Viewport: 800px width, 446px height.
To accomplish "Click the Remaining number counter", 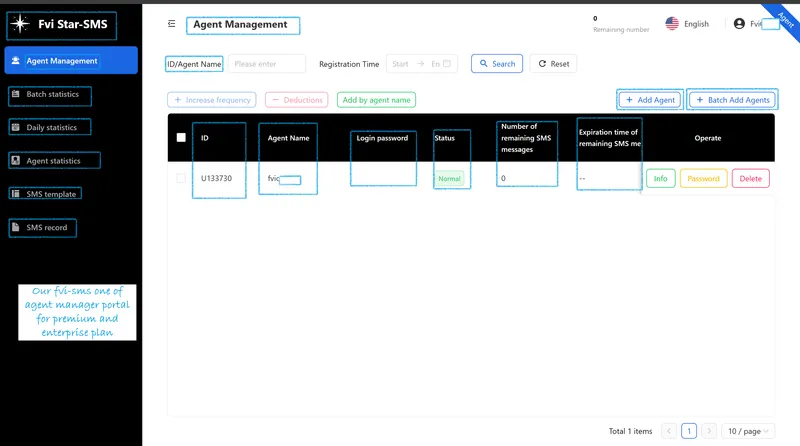I will (621, 24).
